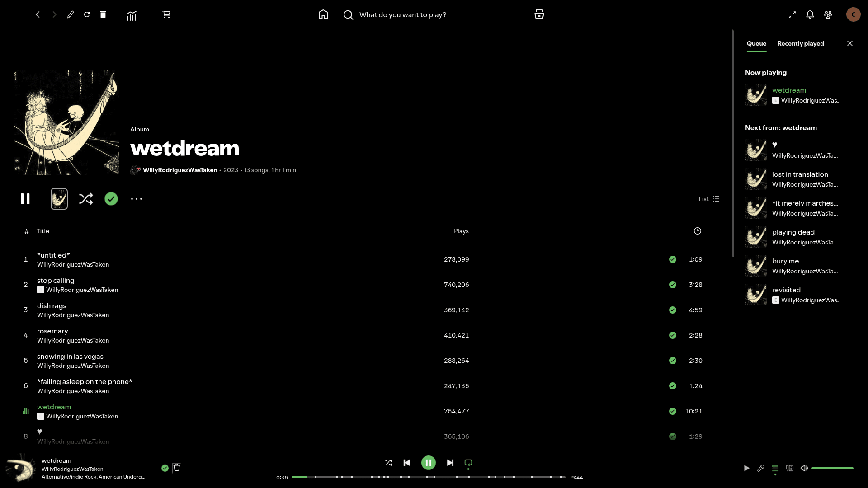Screen dimensions: 868x488
Task: Open the Browse icon beside the search box
Action: pos(539,14)
